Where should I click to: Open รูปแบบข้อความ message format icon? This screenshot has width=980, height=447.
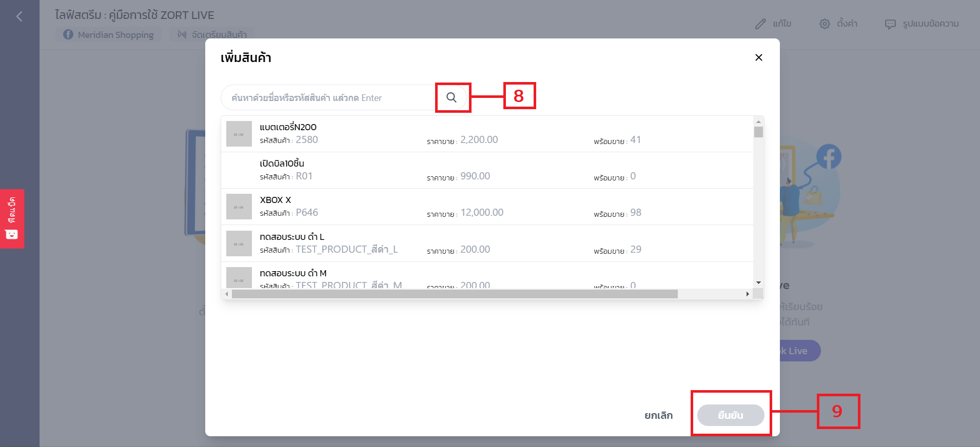pos(890,24)
